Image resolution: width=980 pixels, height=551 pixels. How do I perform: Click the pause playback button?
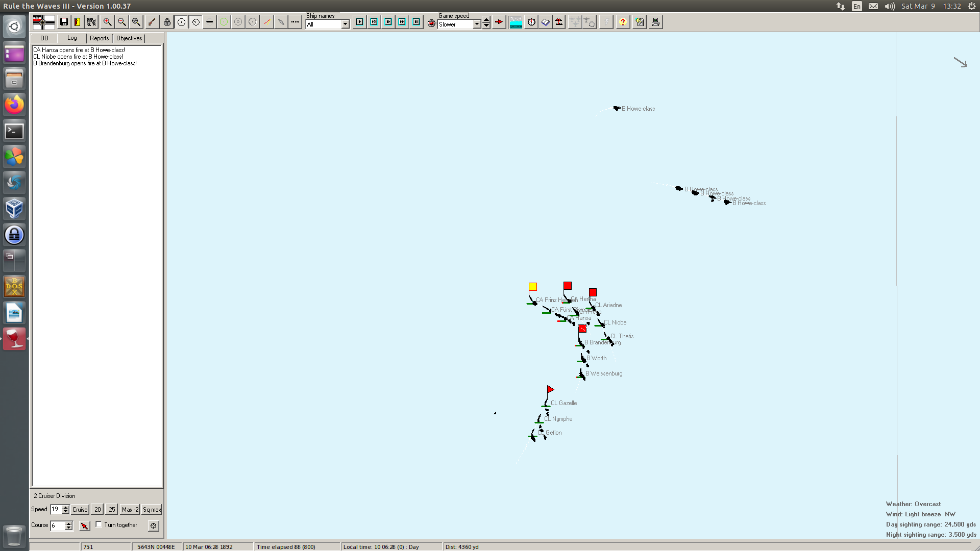click(416, 22)
